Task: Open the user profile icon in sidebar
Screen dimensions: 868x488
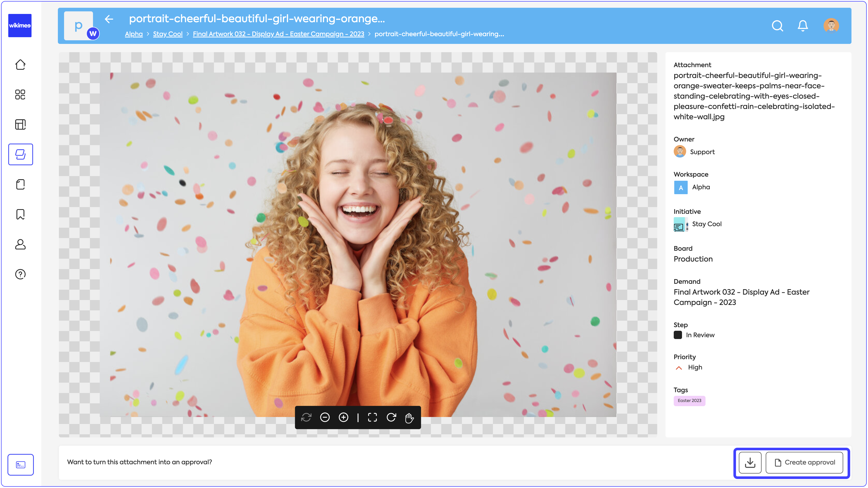Action: coord(20,244)
